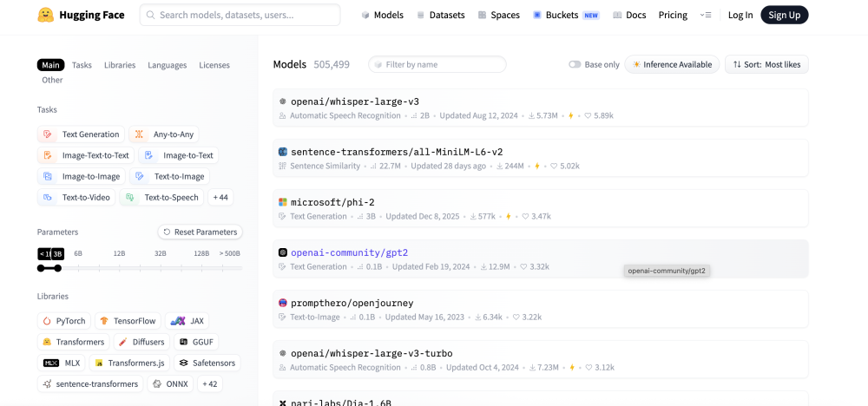Filter by TensorFlow library

[128, 321]
